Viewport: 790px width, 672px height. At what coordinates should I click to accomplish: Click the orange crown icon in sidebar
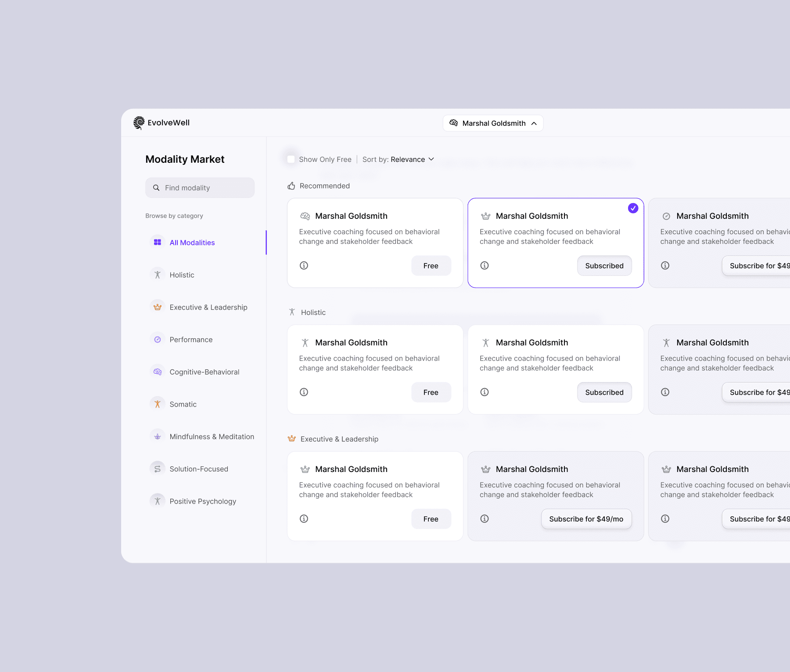158,307
